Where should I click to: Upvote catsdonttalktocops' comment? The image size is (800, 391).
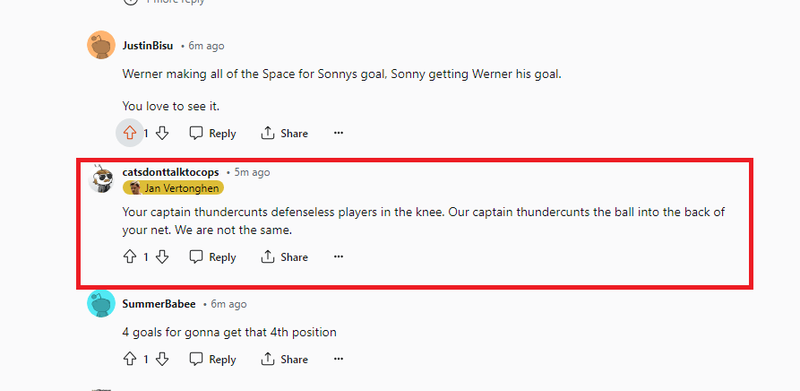pos(130,257)
